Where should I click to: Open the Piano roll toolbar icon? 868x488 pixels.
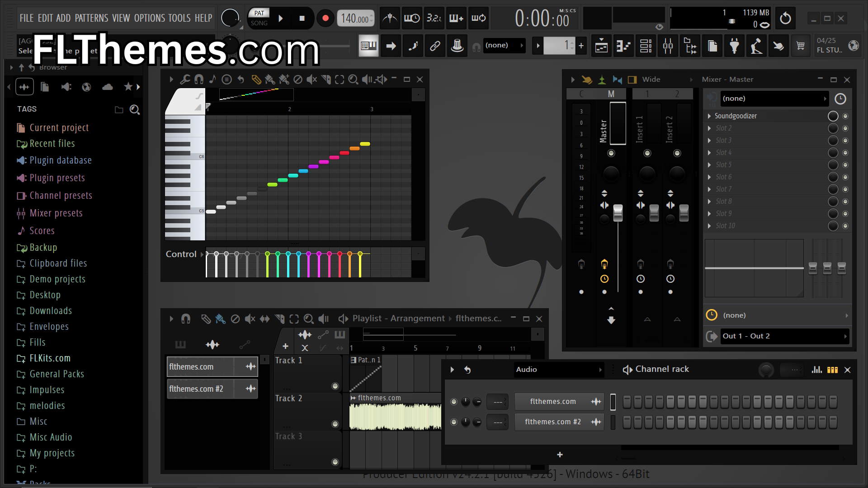(x=623, y=46)
